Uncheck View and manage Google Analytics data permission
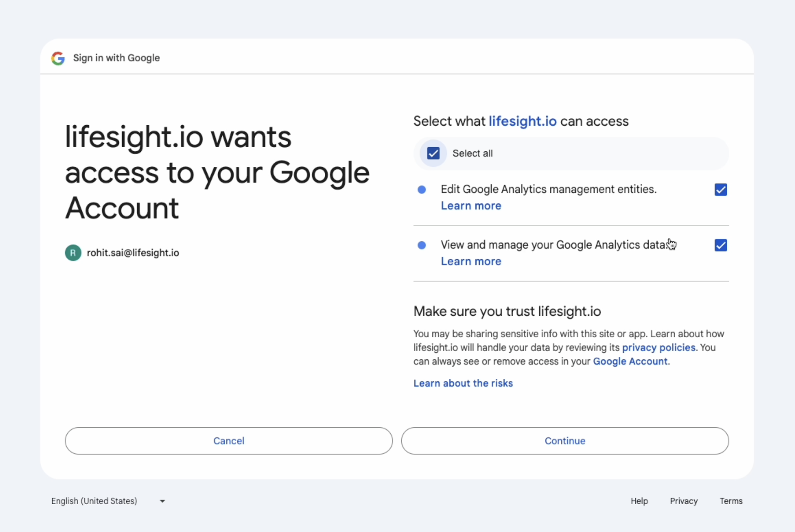This screenshot has width=795, height=532. [x=720, y=245]
